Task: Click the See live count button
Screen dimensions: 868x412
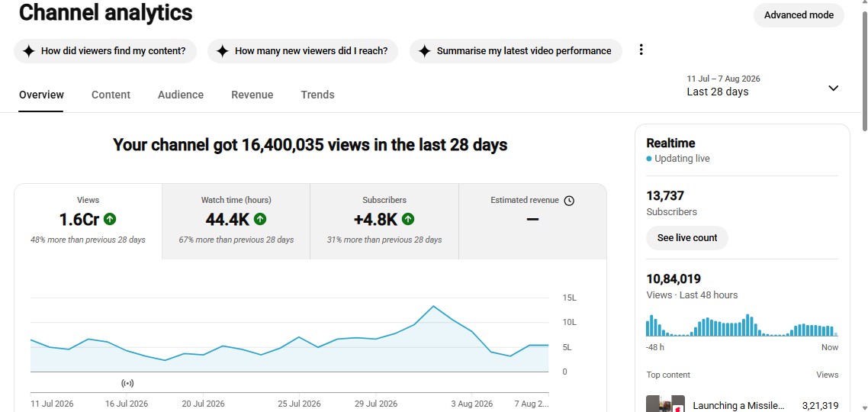Action: [x=687, y=238]
